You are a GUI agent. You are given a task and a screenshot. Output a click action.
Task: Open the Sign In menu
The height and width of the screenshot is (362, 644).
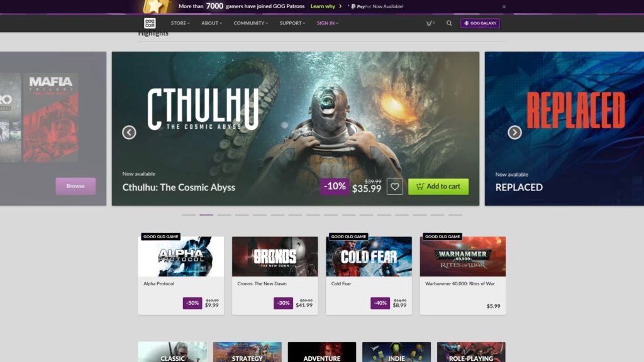(x=327, y=23)
